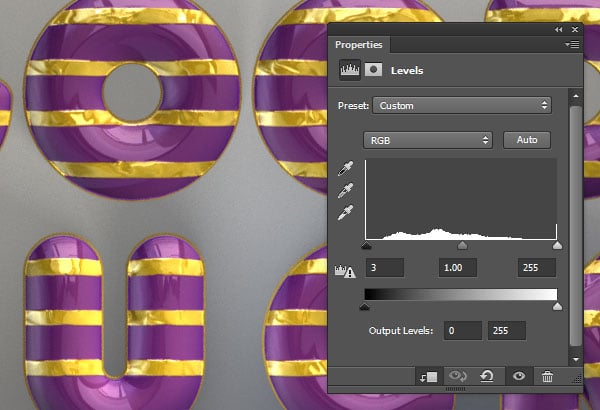Open the Preset dropdown showing Custom

[x=462, y=105]
